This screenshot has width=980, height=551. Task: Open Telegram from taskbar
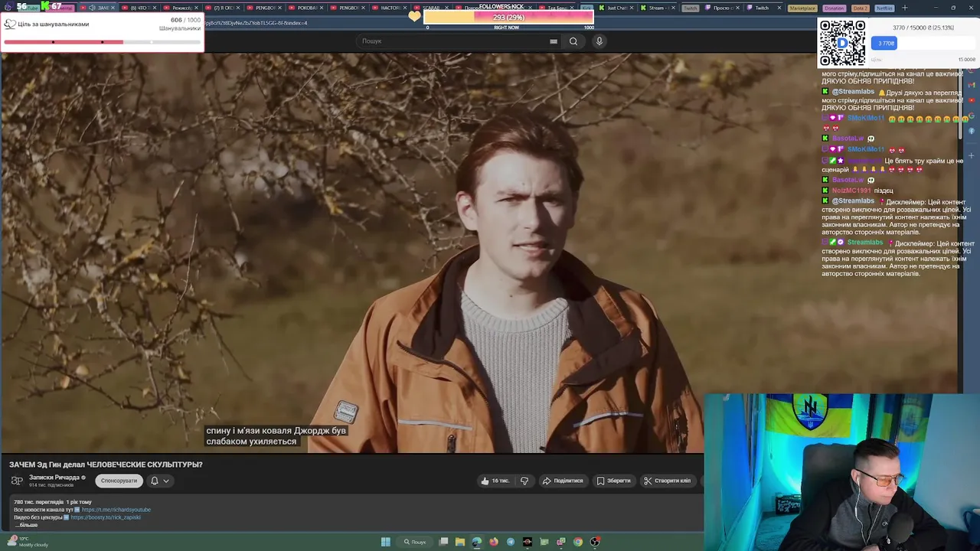pyautogui.click(x=511, y=542)
